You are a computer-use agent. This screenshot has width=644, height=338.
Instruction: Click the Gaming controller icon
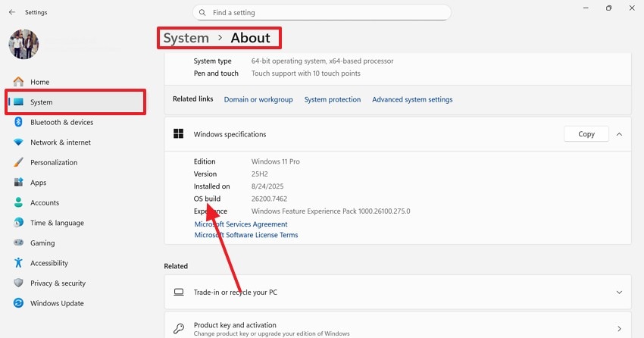point(18,243)
